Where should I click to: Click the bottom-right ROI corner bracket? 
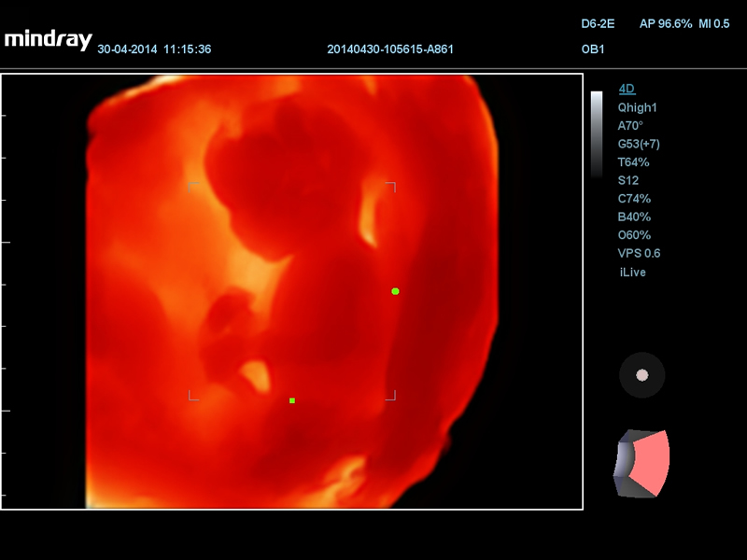tap(391, 396)
